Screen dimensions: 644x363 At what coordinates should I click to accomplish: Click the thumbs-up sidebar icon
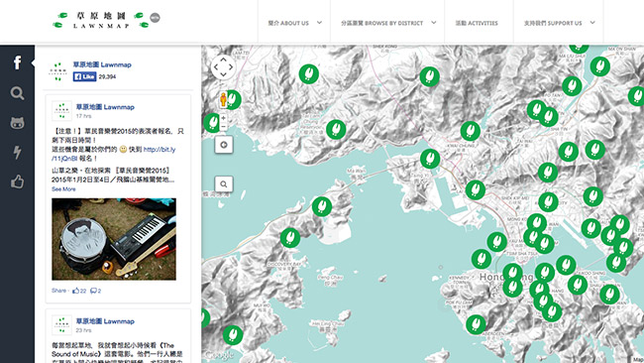(17, 181)
